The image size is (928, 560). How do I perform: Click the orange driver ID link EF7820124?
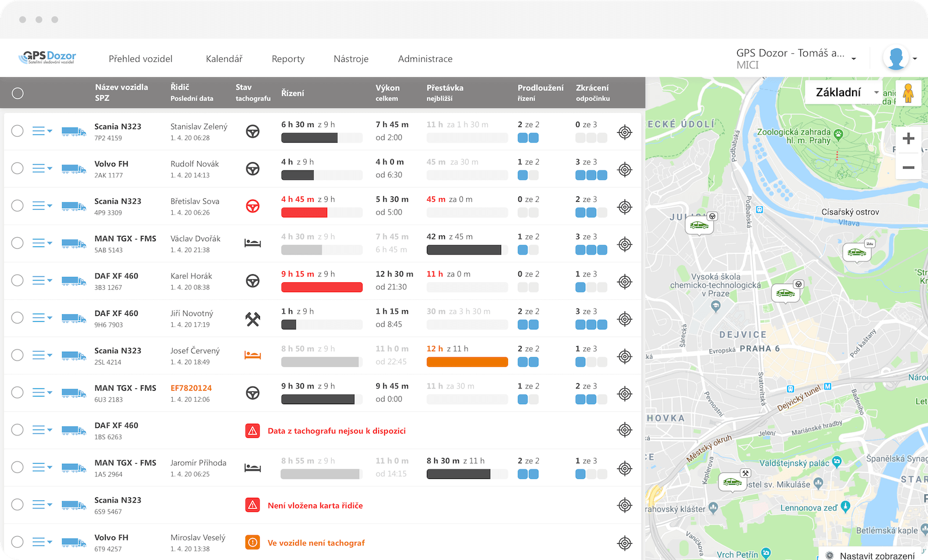pos(191,388)
